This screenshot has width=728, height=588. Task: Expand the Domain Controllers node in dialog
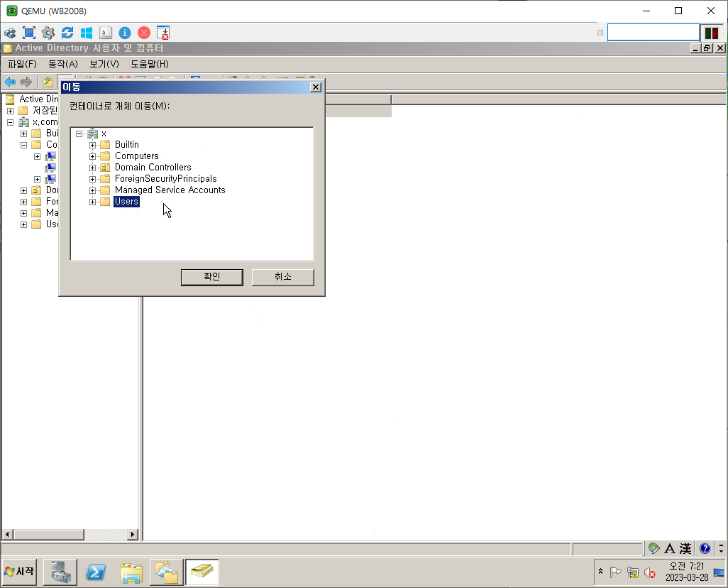(92, 168)
